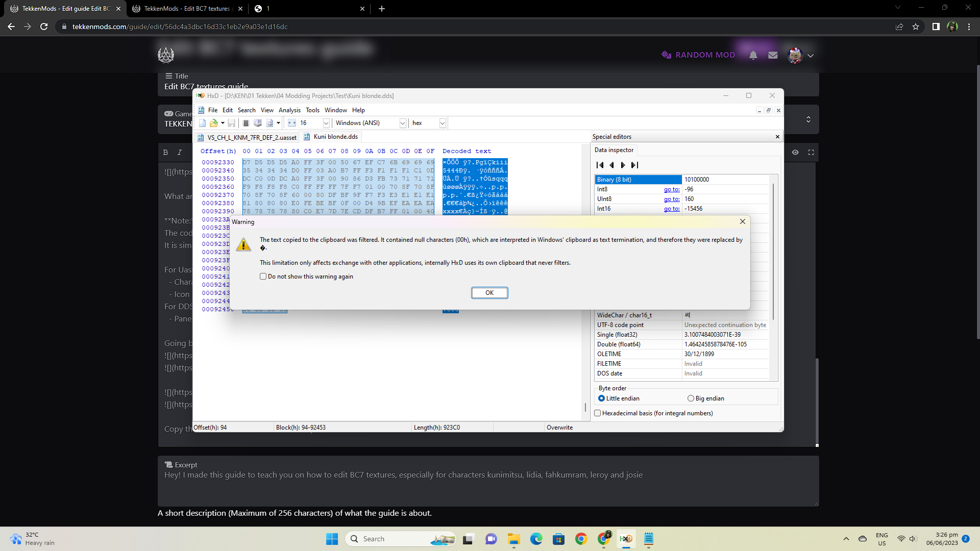Toggle preview eye icon in guide editor

pyautogui.click(x=795, y=153)
